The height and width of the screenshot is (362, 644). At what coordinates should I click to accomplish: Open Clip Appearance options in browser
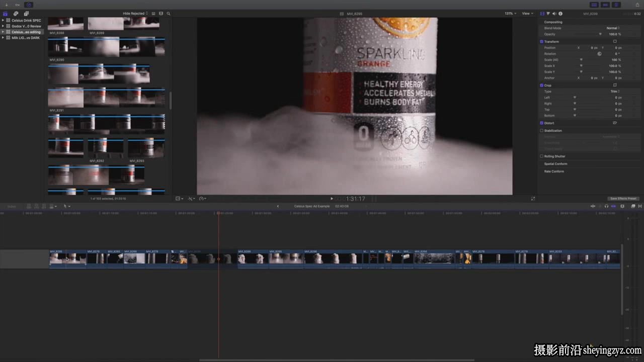[x=161, y=14]
